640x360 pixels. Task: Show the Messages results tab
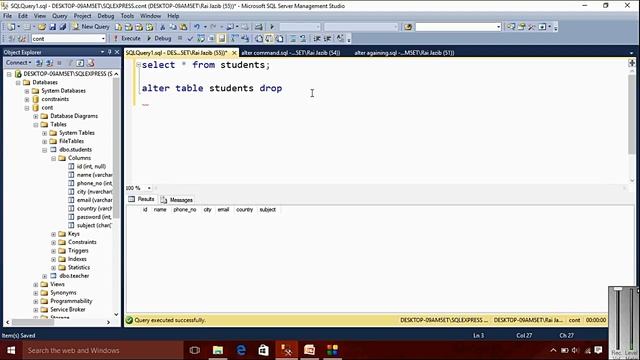click(x=177, y=200)
